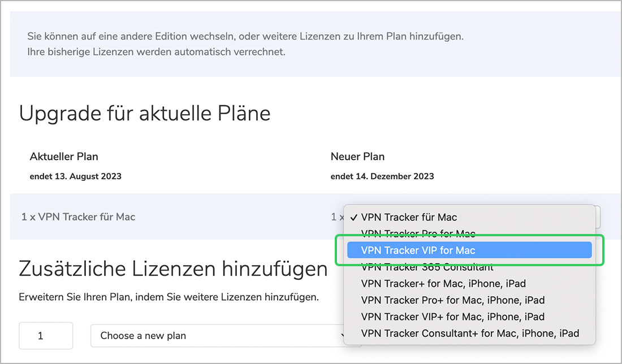Click the license quantity input field
This screenshot has height=364, width=622.
click(x=46, y=336)
